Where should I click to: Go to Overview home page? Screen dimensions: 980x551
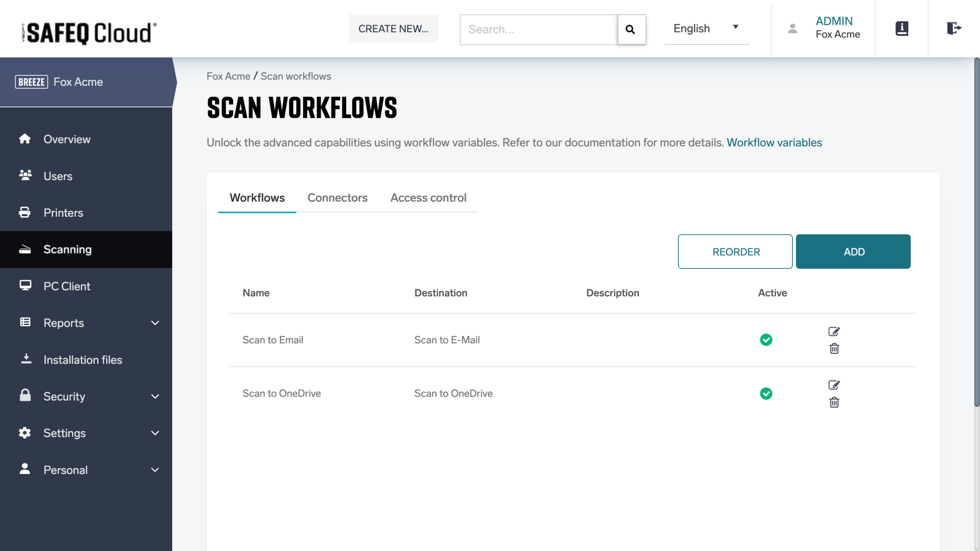pos(67,139)
